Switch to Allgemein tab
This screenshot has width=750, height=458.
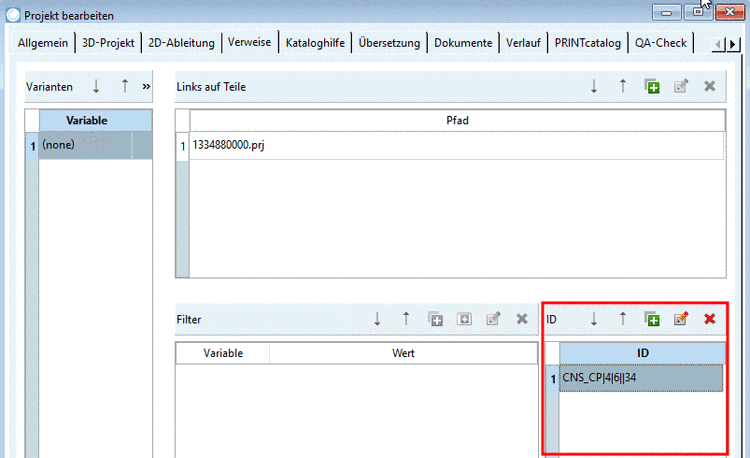(43, 43)
